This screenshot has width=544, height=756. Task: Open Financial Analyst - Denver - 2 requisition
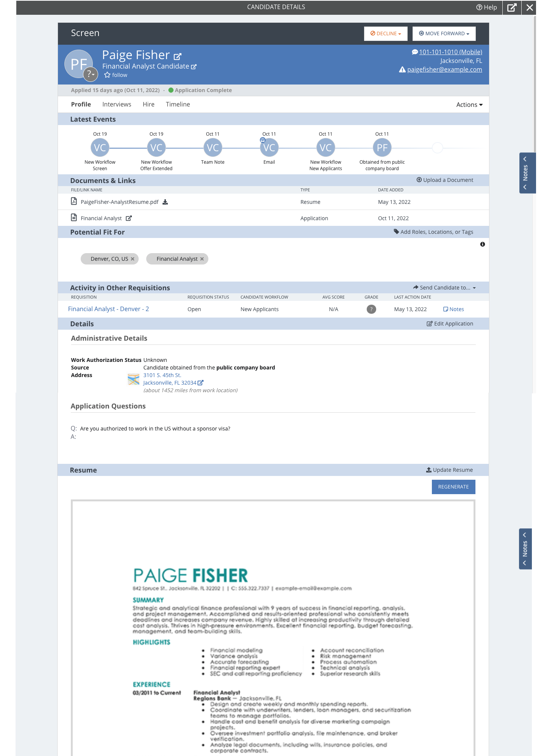coord(108,309)
